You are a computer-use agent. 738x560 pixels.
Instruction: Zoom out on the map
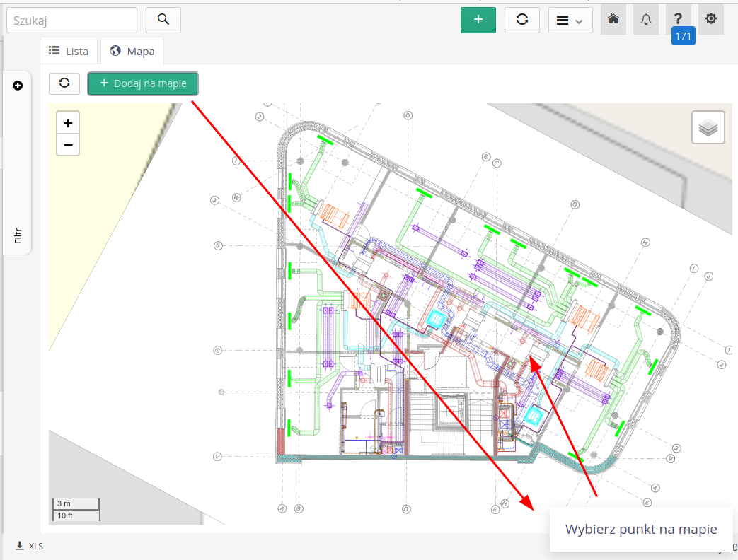pos(68,144)
